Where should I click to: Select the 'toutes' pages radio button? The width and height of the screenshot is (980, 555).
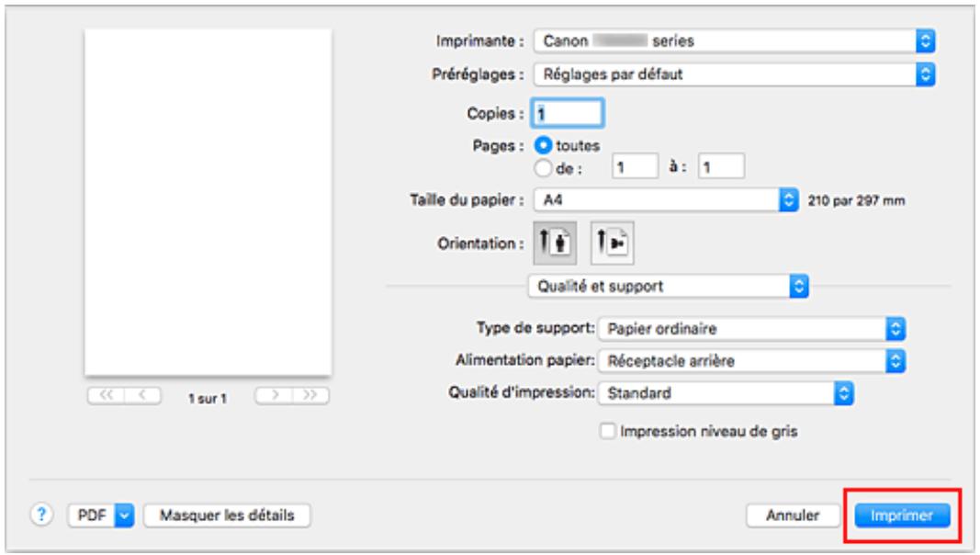tap(543, 145)
